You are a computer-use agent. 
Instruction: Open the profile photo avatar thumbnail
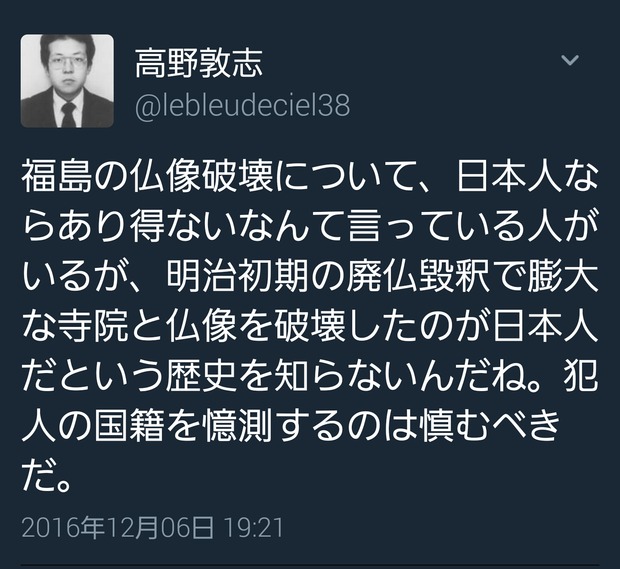coord(67,81)
